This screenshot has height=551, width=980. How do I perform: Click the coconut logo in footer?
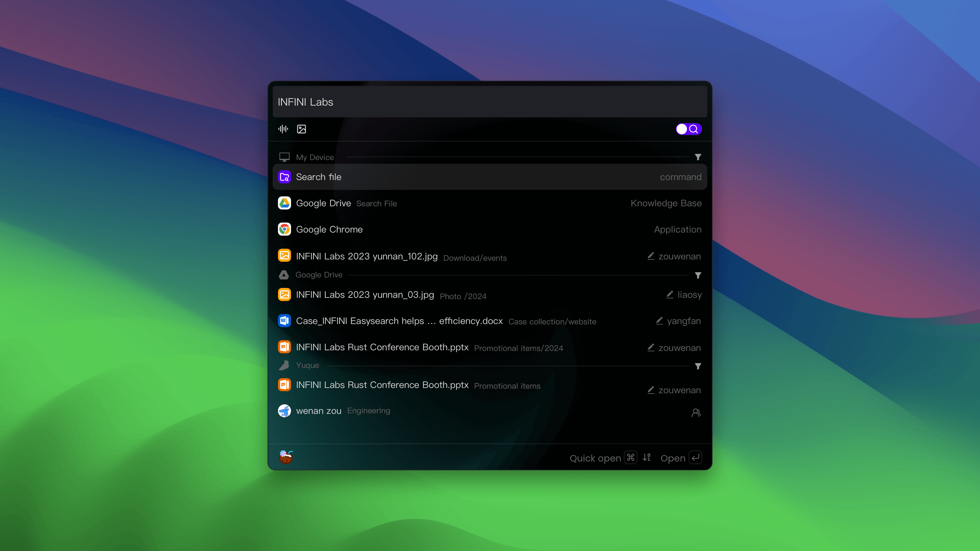tap(286, 457)
